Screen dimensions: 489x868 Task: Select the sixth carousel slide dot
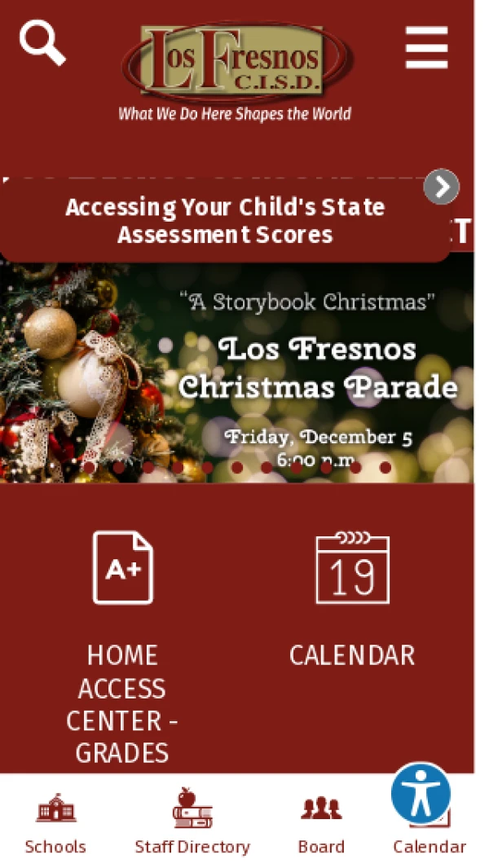pos(237,468)
